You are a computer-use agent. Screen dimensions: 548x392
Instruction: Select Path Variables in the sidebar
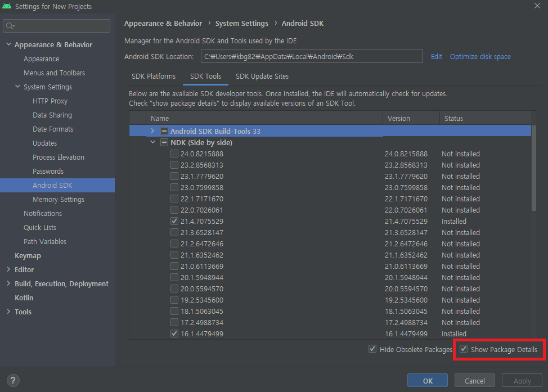pyautogui.click(x=45, y=241)
